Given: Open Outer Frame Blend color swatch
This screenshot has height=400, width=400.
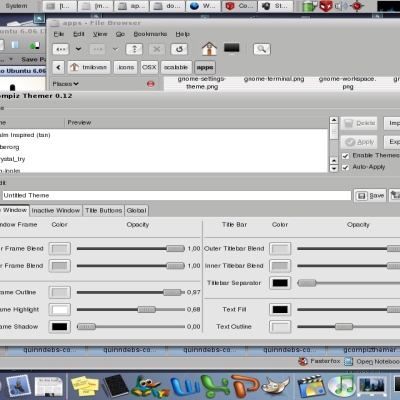Looking at the screenshot, I should point(60,249).
